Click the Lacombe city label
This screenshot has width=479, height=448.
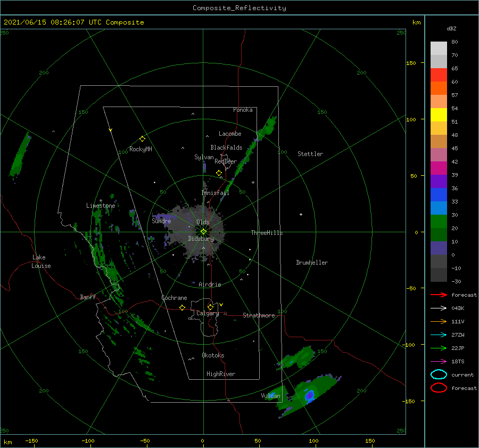pos(230,134)
